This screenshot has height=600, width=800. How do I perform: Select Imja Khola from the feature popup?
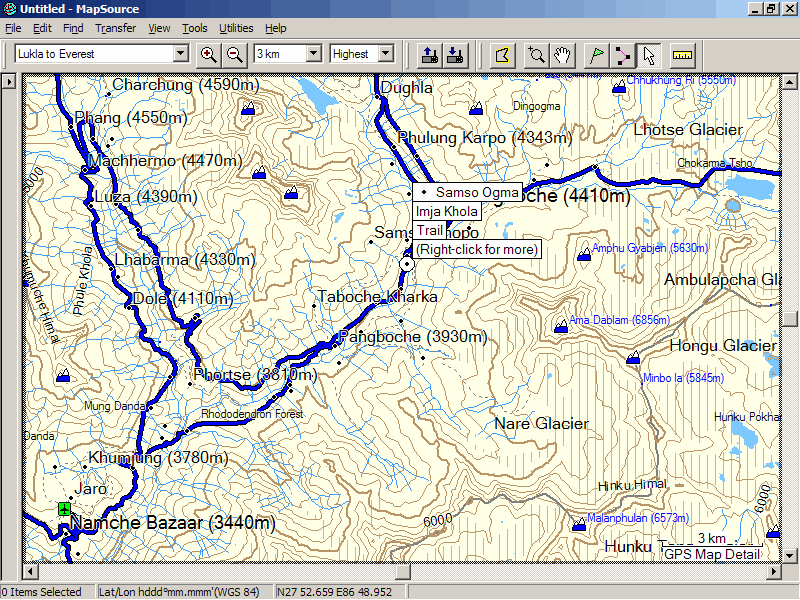447,211
